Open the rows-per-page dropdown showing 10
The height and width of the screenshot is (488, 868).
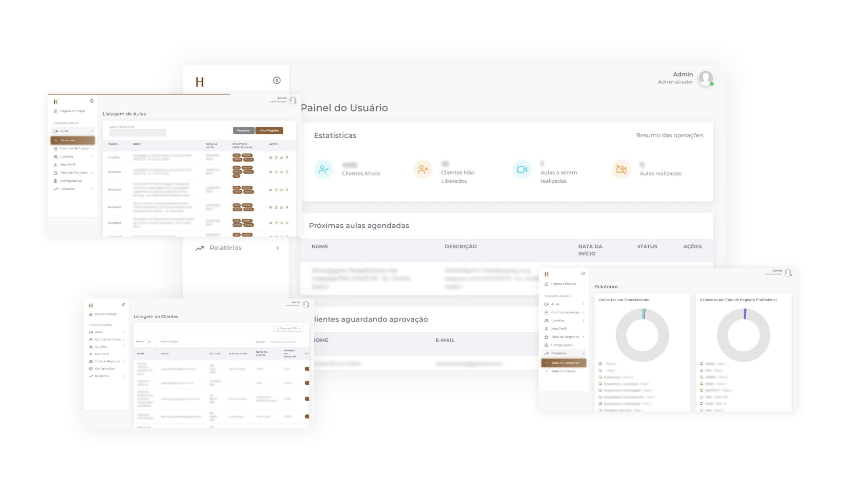tap(152, 342)
